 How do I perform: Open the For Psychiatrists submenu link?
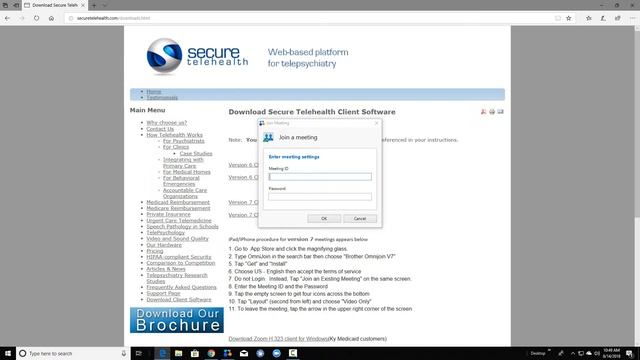coord(183,141)
